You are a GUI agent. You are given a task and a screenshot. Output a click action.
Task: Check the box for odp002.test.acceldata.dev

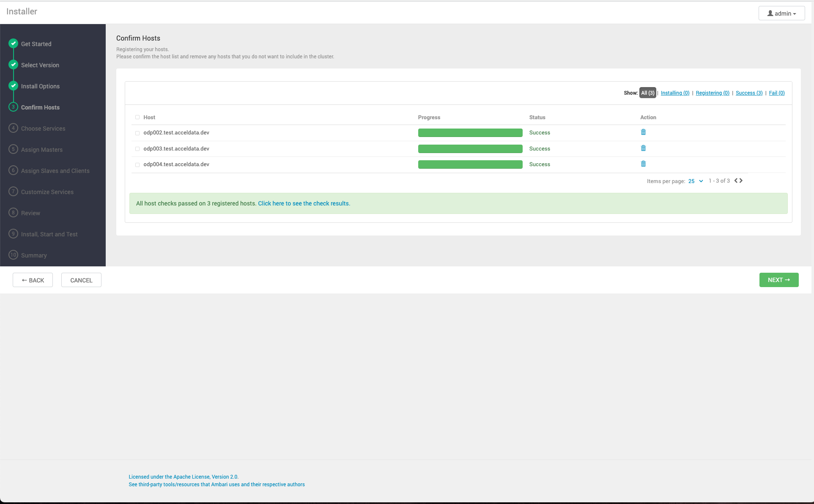(137, 133)
